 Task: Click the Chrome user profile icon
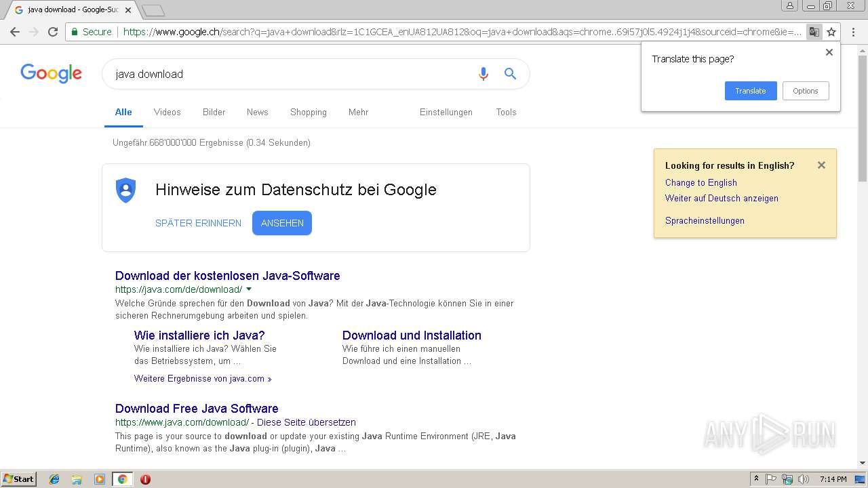click(x=790, y=5)
